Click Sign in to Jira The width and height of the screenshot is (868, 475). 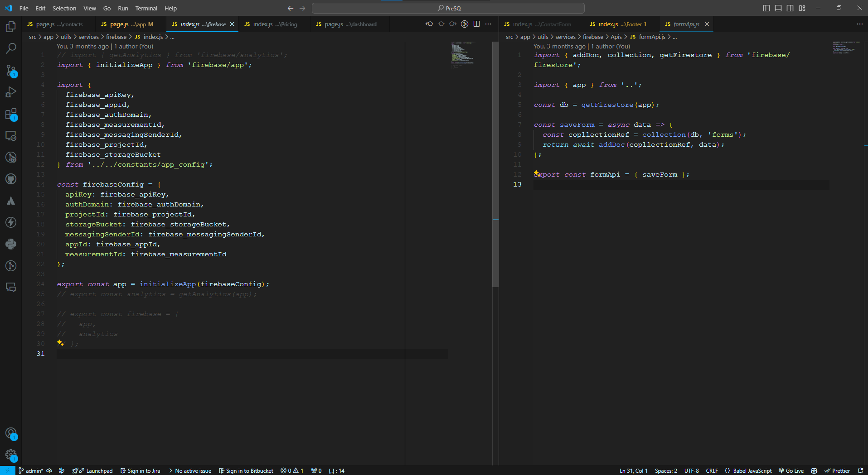coord(140,470)
